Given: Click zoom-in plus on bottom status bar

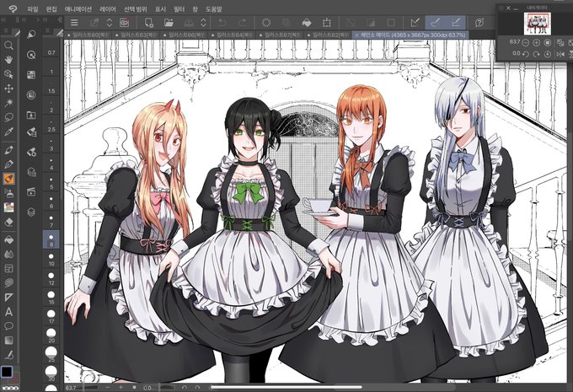Looking at the screenshot, I should tap(121, 387).
